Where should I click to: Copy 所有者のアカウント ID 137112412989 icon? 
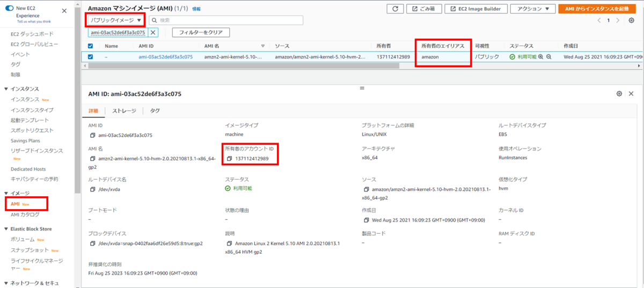tap(229, 159)
